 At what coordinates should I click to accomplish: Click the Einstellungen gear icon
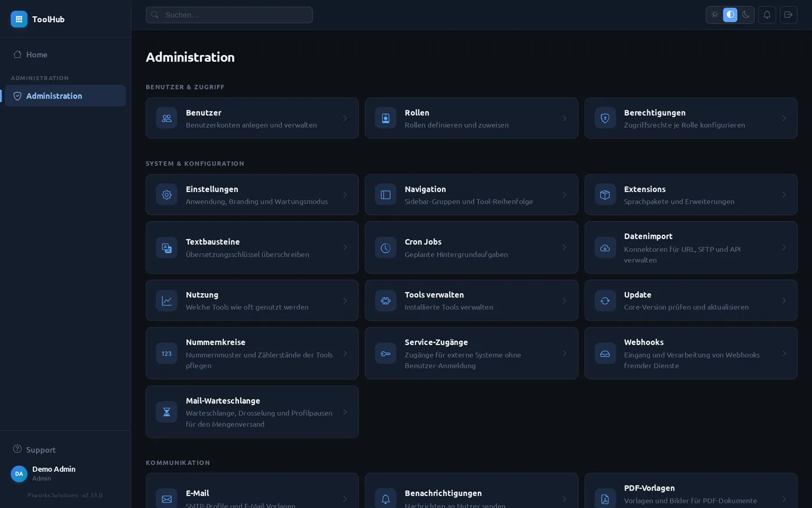[x=166, y=195]
